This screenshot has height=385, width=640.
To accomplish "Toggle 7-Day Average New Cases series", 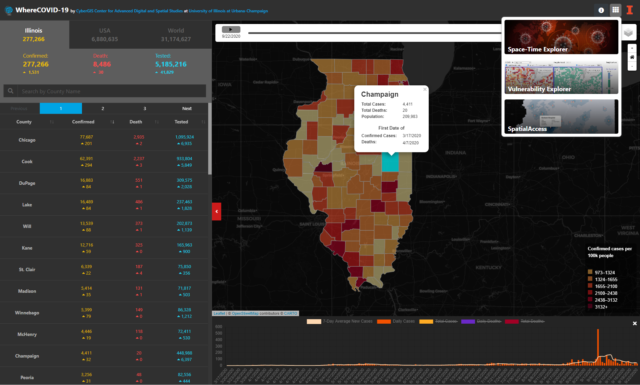I will pos(340,321).
